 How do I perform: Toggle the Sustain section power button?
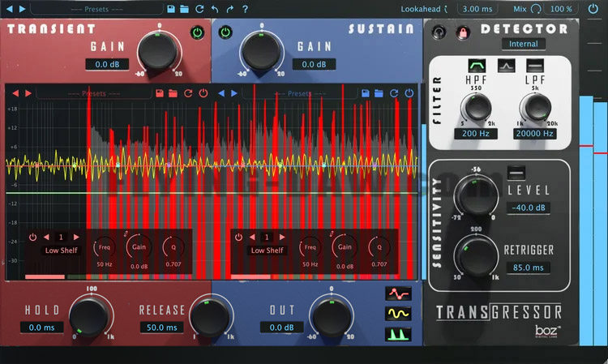pyautogui.click(x=225, y=32)
